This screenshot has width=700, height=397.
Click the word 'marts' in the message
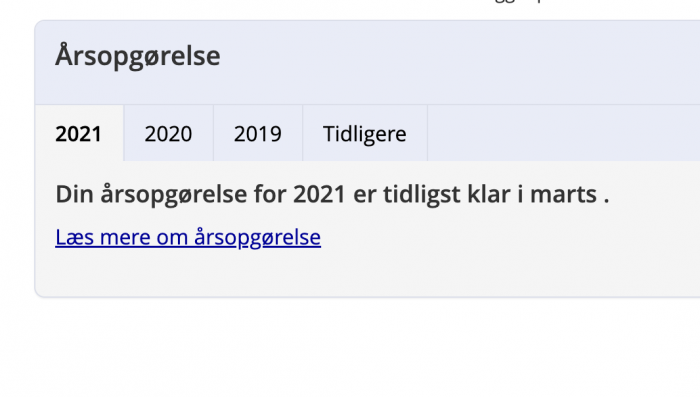[x=563, y=194]
